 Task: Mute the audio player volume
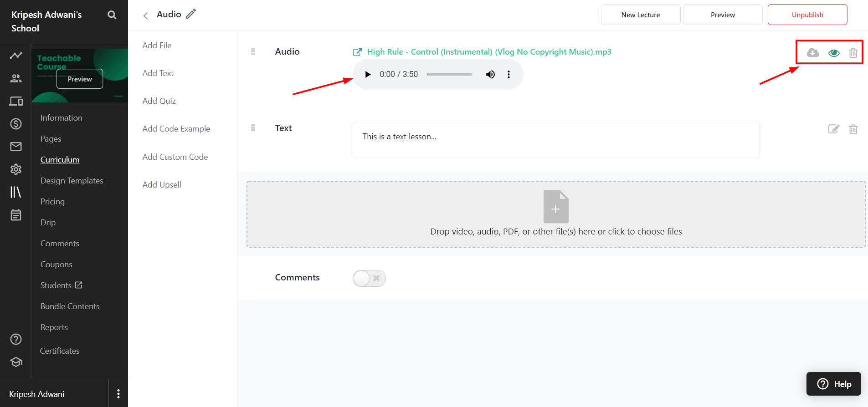pyautogui.click(x=490, y=74)
